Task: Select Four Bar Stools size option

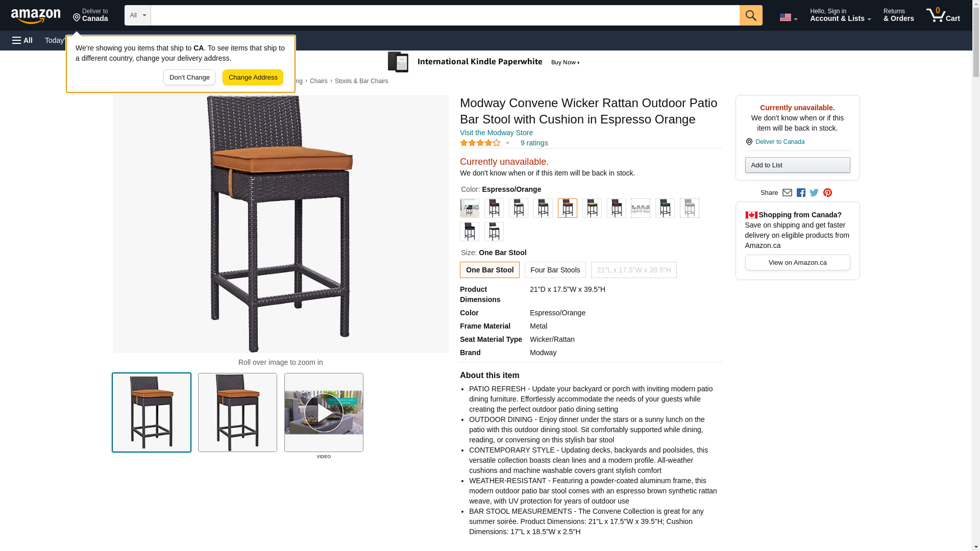Action: point(555,270)
